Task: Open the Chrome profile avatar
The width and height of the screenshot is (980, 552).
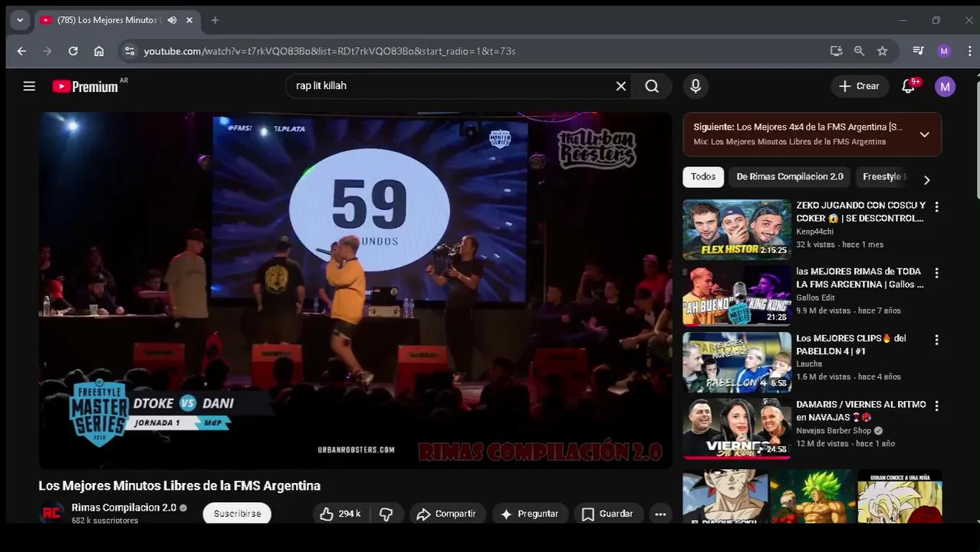Action: pyautogui.click(x=944, y=51)
